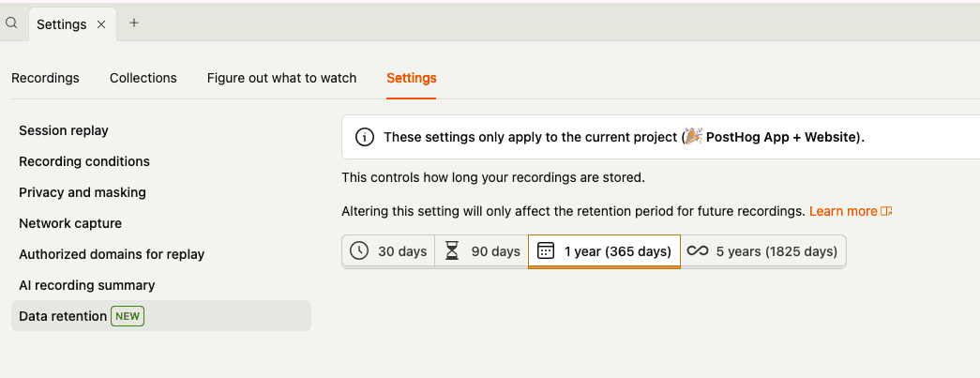Click the hourglass icon for 90 days
Viewport: 980px width, 378px height.
[x=453, y=251]
